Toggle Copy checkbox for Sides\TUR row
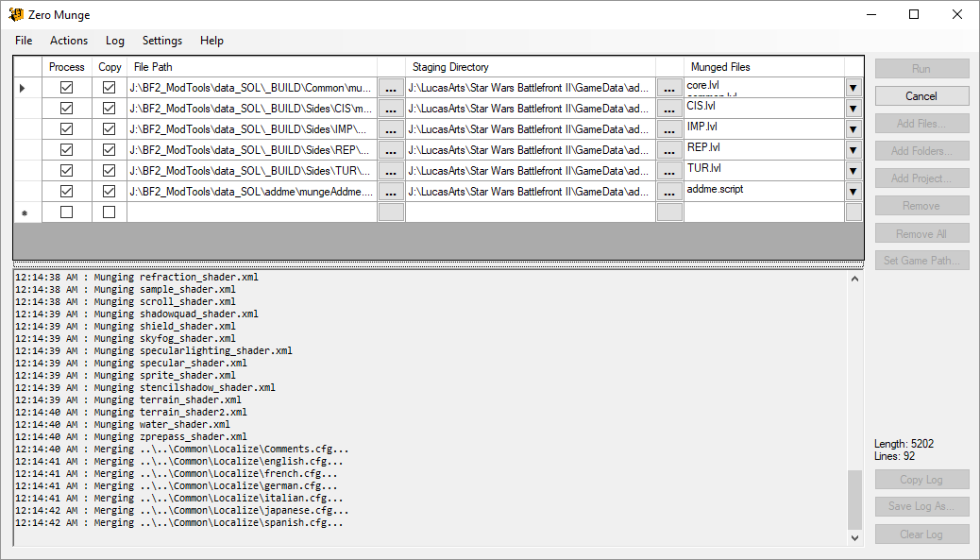The height and width of the screenshot is (560, 980). [109, 170]
